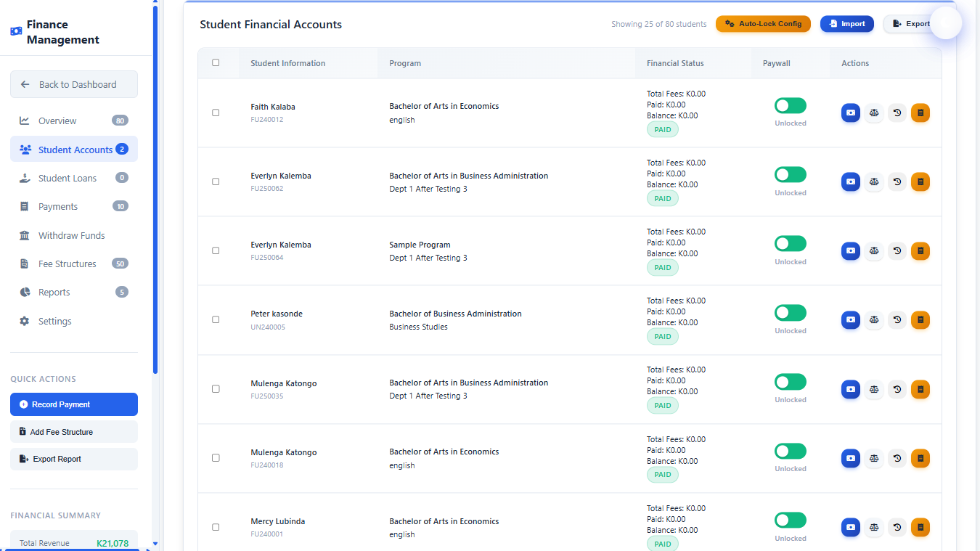Toggle paywall switch for Peter kasonde
Screen dimensions: 980x551
point(790,313)
